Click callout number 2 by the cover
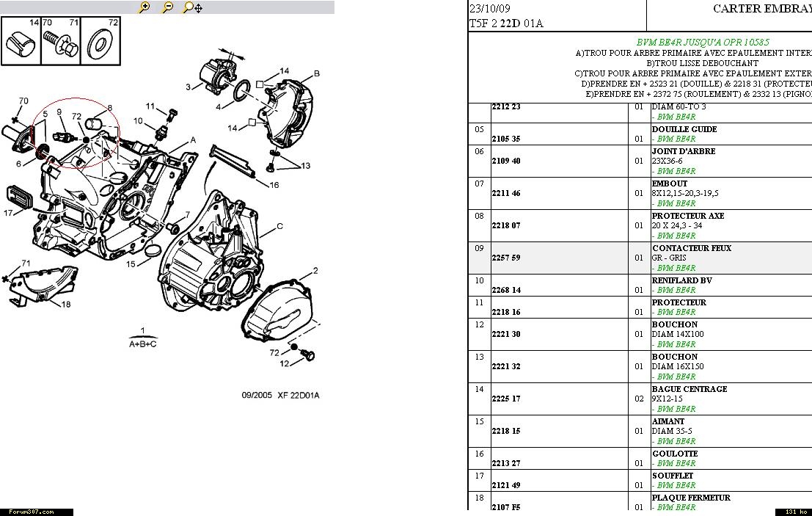The height and width of the screenshot is (516, 812). coord(315,270)
